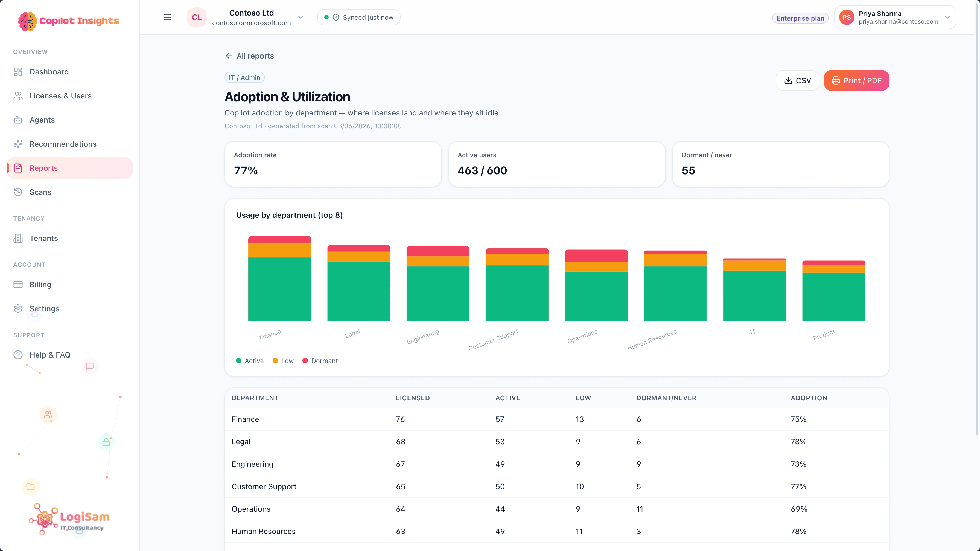Select Reports in the sidebar
This screenshot has height=551, width=980.
pos(70,168)
